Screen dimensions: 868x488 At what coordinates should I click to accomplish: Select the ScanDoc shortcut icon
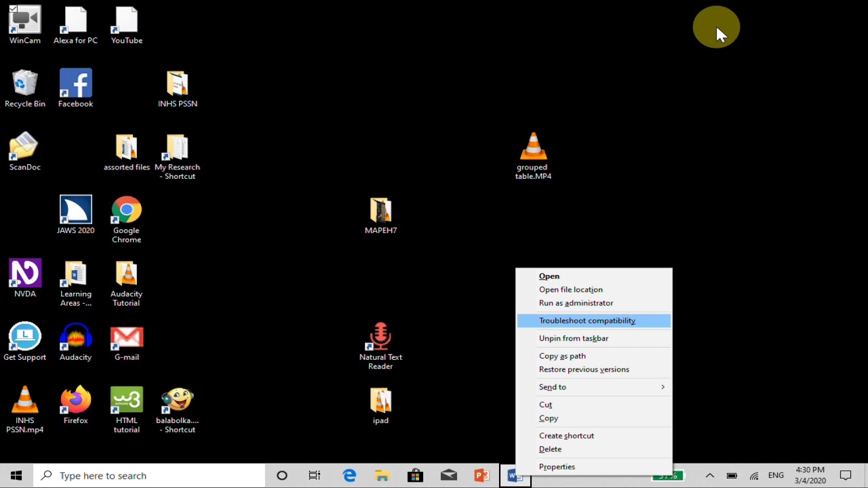pyautogui.click(x=24, y=152)
